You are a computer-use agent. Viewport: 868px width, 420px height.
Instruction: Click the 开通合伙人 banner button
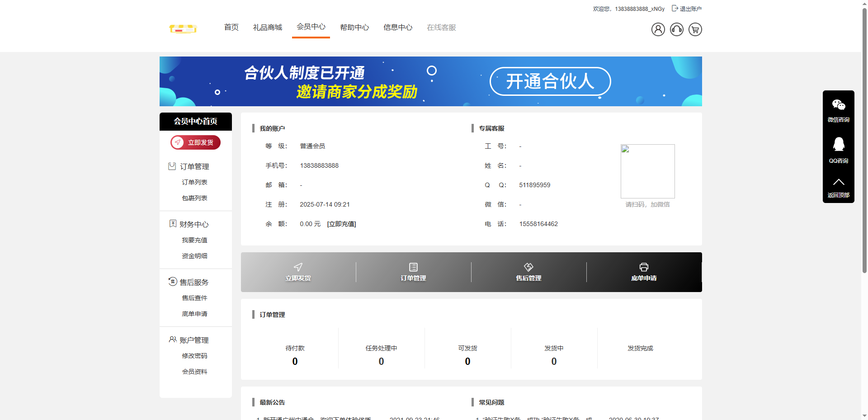coord(550,81)
